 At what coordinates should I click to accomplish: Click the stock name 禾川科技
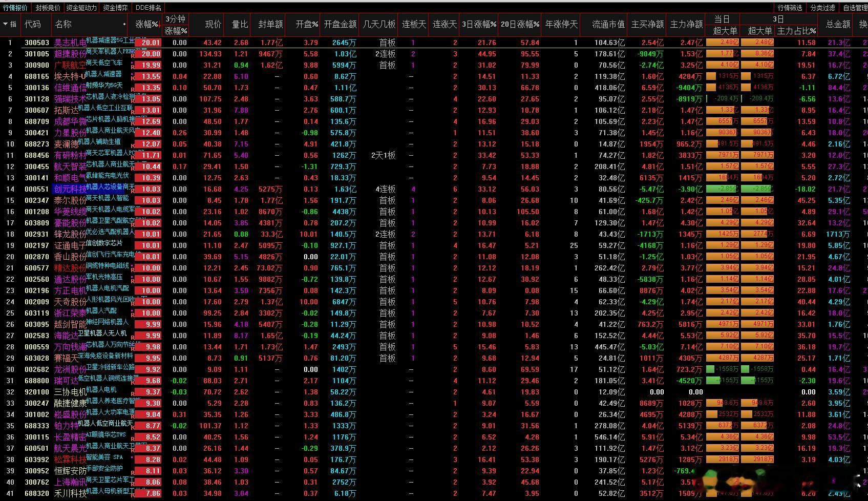click(x=70, y=493)
